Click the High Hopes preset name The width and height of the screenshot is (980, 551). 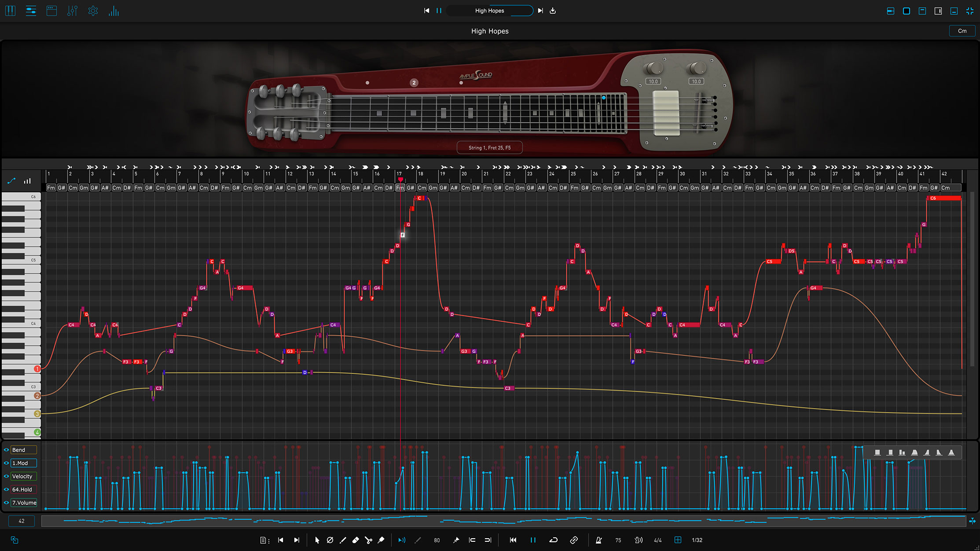click(489, 11)
